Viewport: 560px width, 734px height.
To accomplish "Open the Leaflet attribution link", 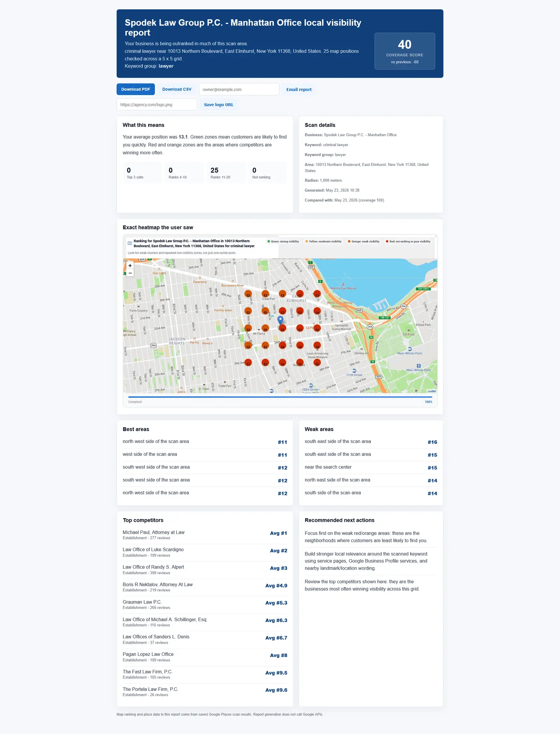I will click(x=432, y=391).
